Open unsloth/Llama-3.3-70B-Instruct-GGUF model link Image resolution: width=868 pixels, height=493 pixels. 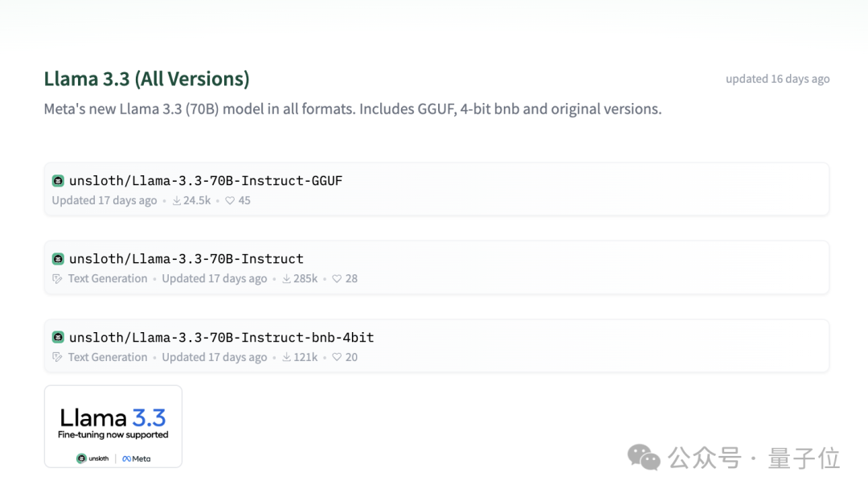click(x=206, y=181)
